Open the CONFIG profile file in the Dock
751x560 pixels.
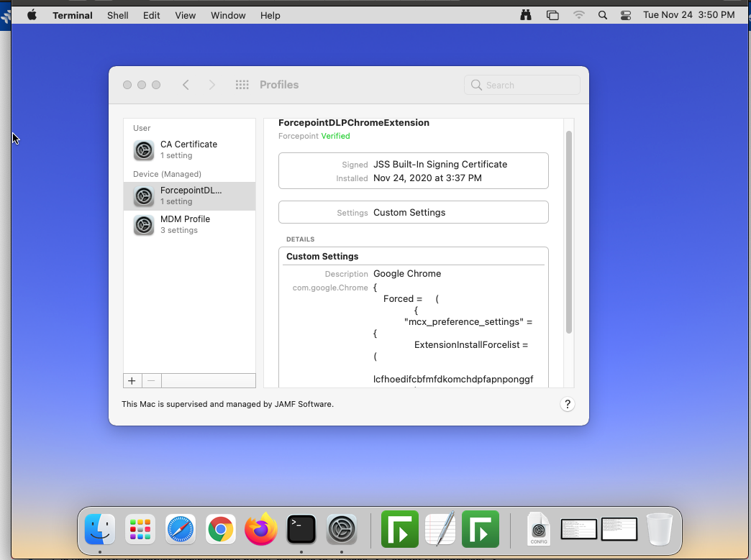[x=538, y=529]
